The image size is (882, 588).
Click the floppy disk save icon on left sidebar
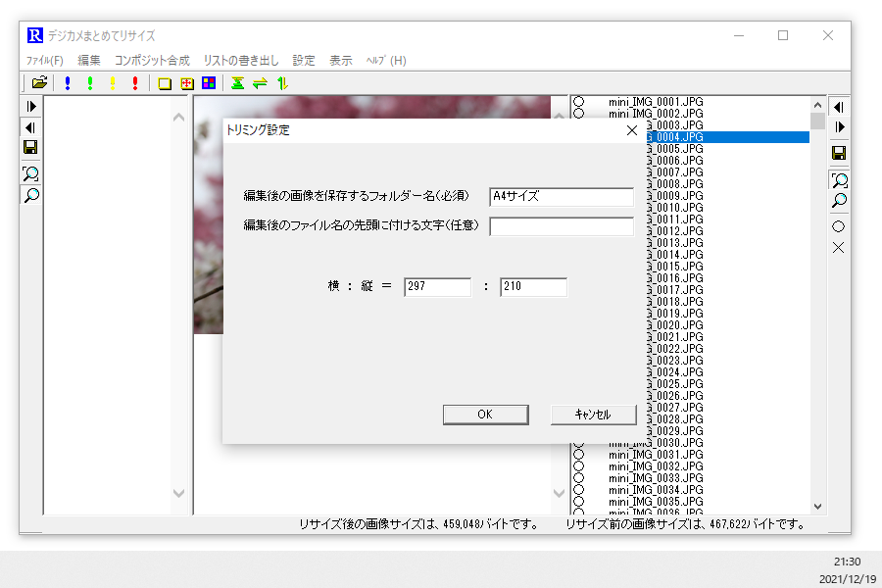30,147
